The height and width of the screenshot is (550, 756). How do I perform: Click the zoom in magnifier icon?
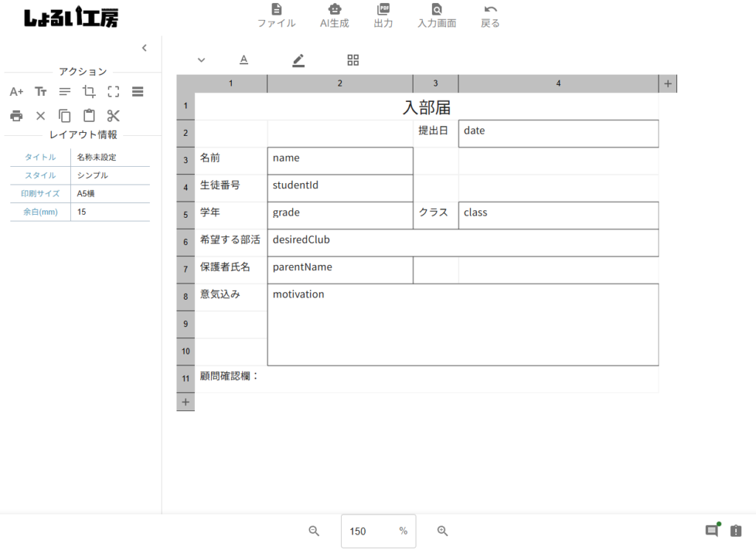pyautogui.click(x=443, y=532)
